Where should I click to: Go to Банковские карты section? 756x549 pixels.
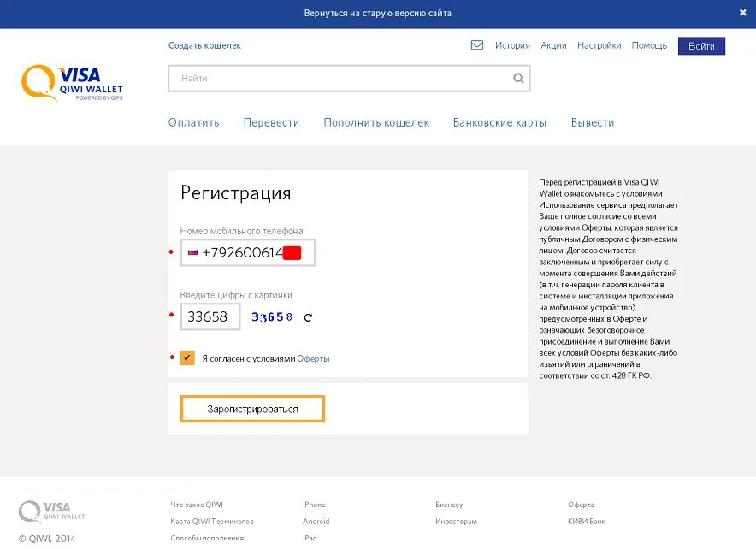(499, 122)
